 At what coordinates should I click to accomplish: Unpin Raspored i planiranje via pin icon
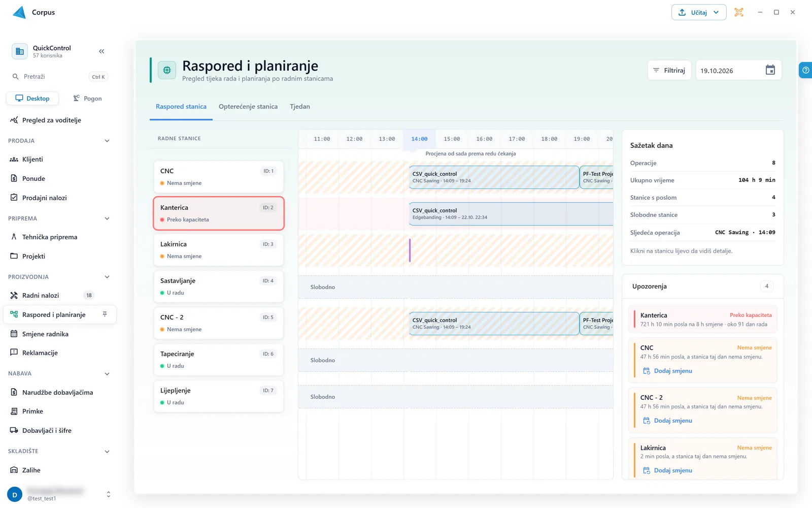click(105, 314)
